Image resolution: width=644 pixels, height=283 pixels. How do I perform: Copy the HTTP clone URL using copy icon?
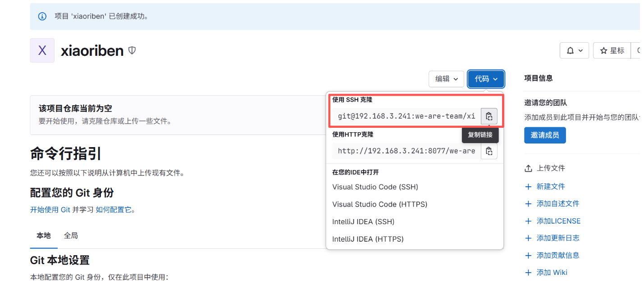[489, 151]
